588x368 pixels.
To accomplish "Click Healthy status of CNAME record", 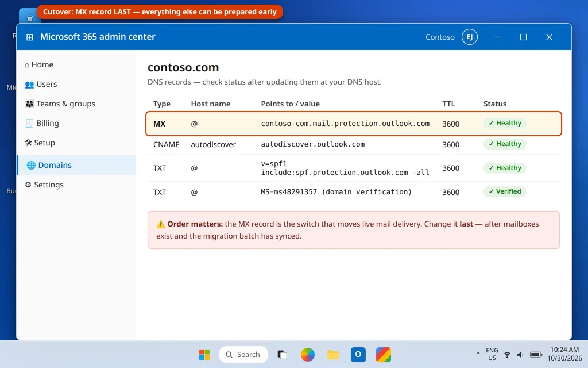I will point(505,144).
